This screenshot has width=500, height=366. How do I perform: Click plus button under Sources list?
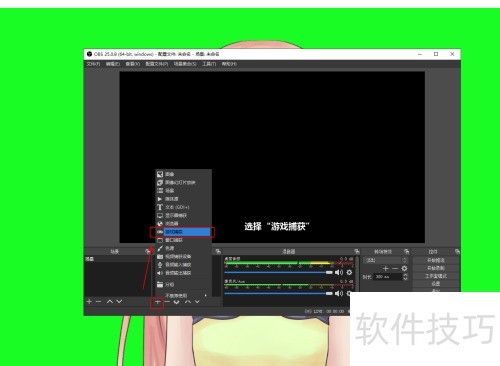(x=157, y=302)
